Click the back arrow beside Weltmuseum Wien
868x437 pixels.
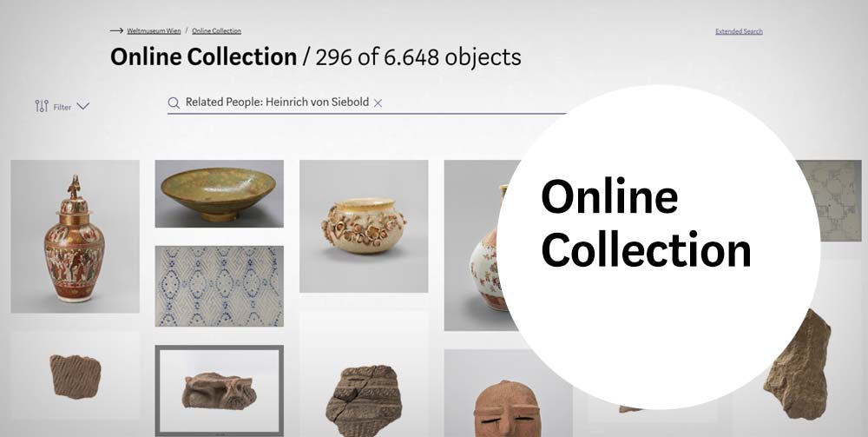(x=116, y=31)
